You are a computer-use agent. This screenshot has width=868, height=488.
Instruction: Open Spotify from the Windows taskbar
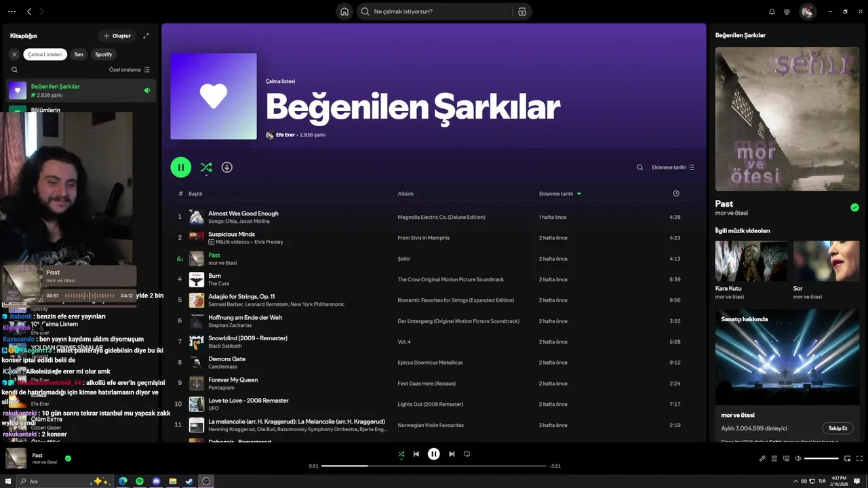coord(140,481)
